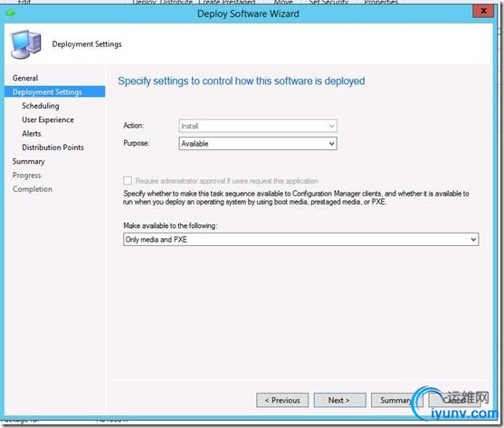Select the Completion step in the sidebar
The height and width of the screenshot is (428, 504).
(33, 189)
